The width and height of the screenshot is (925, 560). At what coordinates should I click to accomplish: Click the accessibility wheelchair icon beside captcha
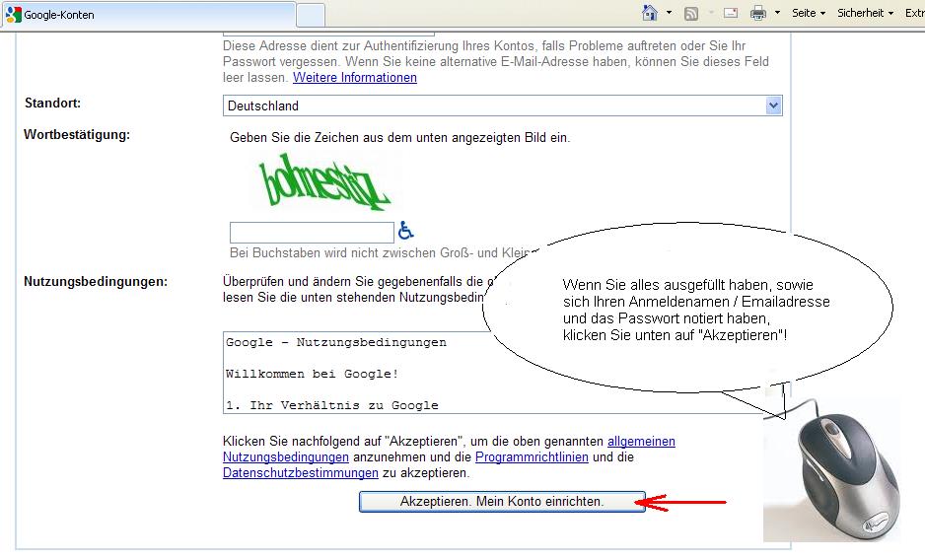coord(405,231)
